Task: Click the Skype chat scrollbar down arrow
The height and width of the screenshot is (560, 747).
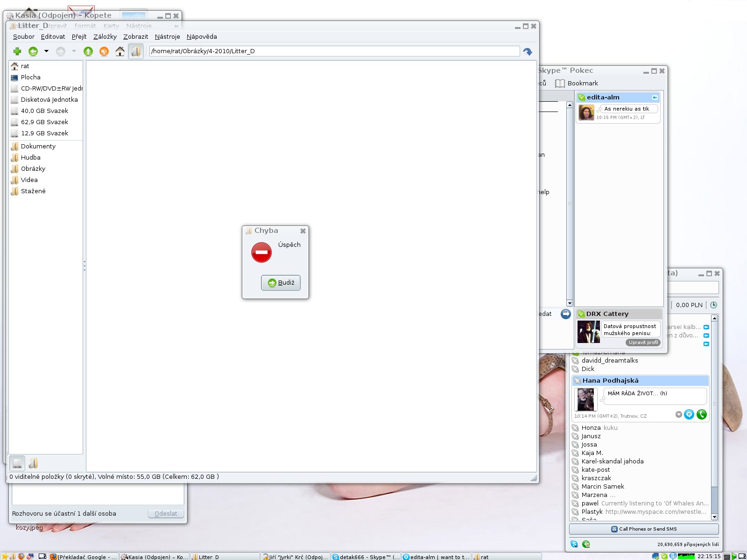Action: pos(570,303)
